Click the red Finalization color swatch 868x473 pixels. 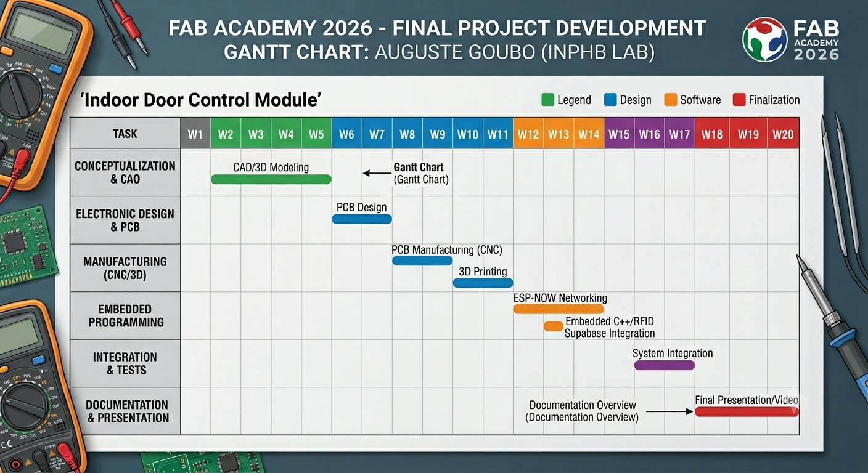click(x=739, y=100)
